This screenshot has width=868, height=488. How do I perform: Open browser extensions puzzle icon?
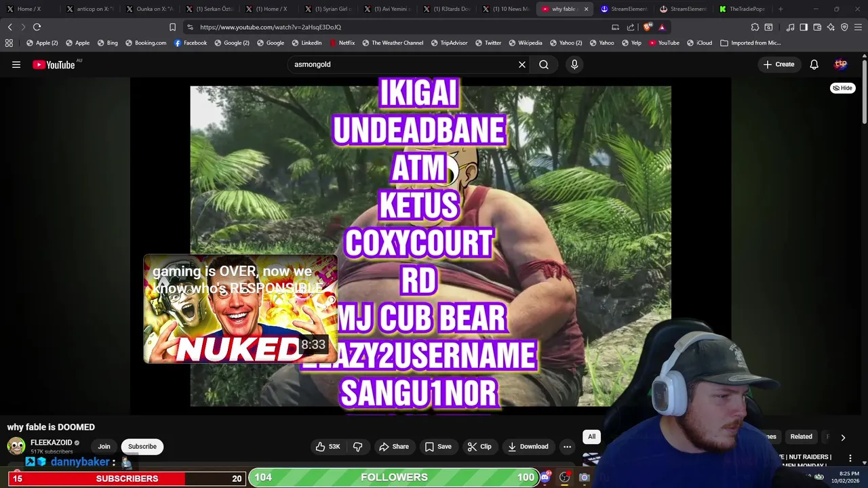click(x=755, y=27)
